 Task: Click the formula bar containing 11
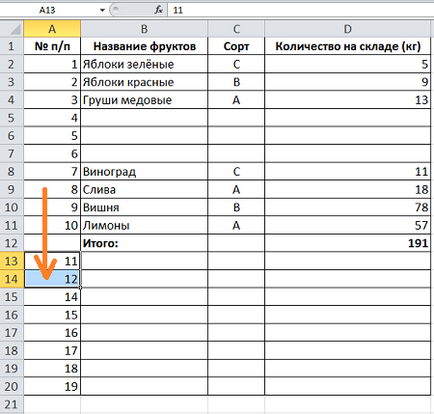pyautogui.click(x=301, y=10)
